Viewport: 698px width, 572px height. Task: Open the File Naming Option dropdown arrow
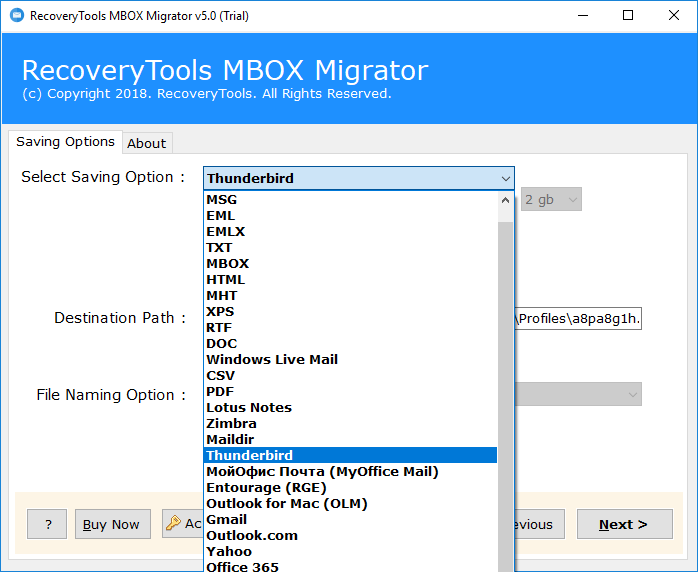pos(632,394)
